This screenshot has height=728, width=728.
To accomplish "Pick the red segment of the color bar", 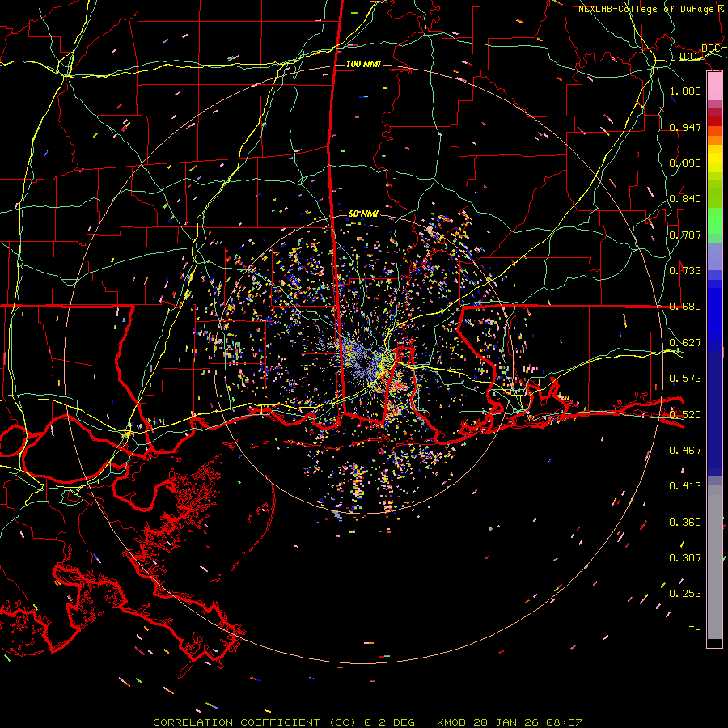I will coord(714,121).
